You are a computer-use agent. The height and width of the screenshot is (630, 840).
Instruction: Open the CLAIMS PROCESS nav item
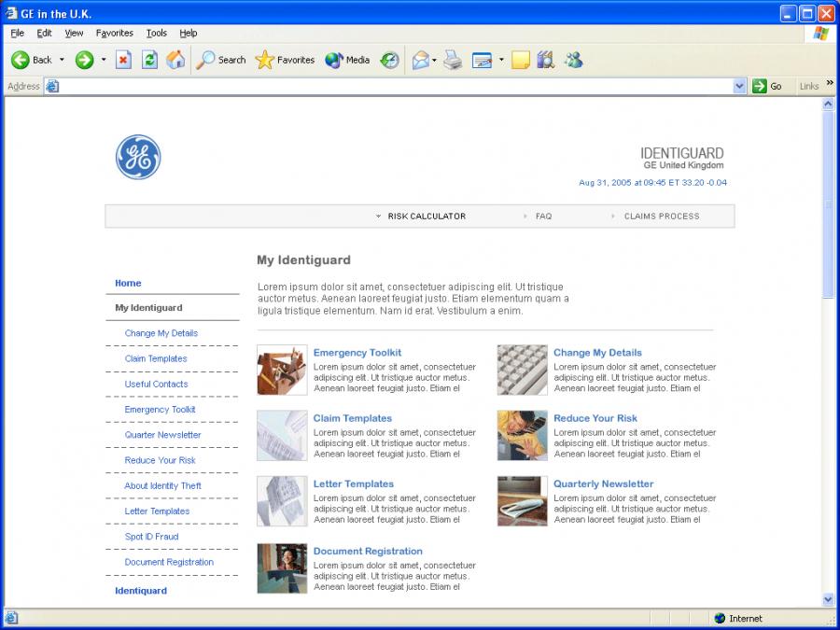[x=655, y=216]
